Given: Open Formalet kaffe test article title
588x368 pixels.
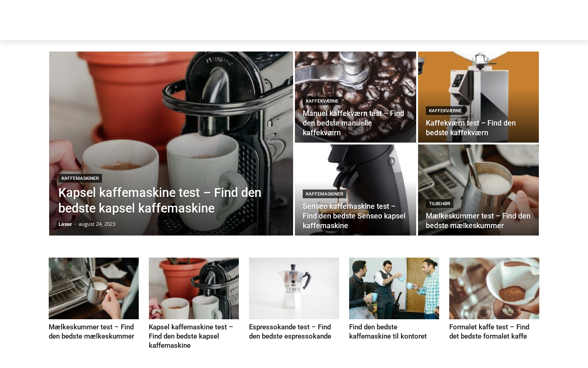Looking at the screenshot, I should (489, 332).
